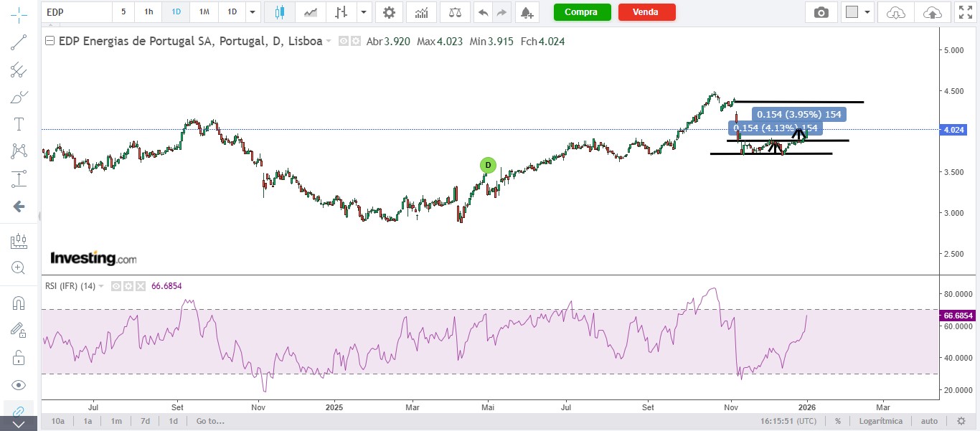Click the EDP symbol search field
This screenshot has height=431, width=980.
77,12
